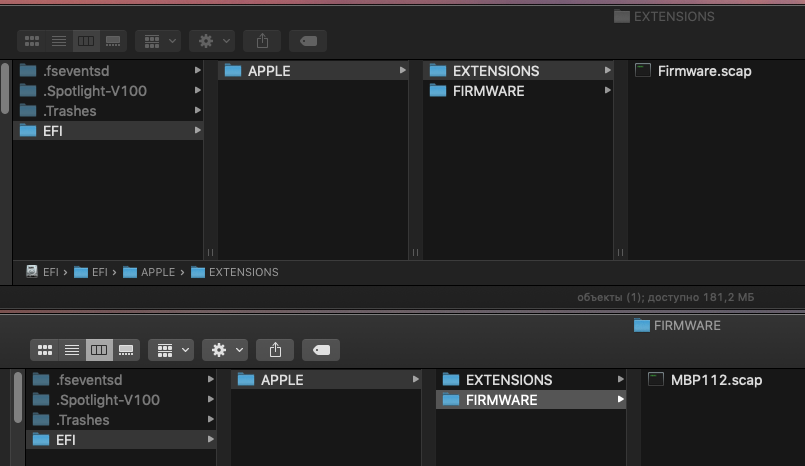Image resolution: width=805 pixels, height=466 pixels.
Task: Select APPLE folder in lower window
Action: click(x=326, y=379)
